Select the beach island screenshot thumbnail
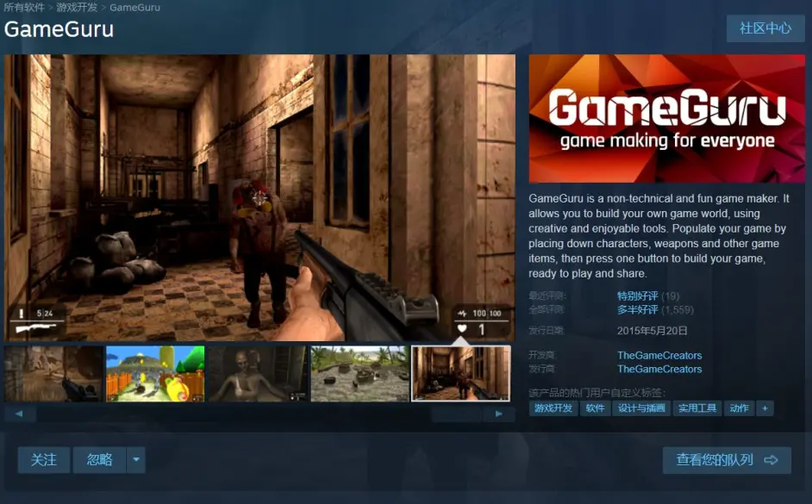This screenshot has height=504, width=812. (x=359, y=374)
